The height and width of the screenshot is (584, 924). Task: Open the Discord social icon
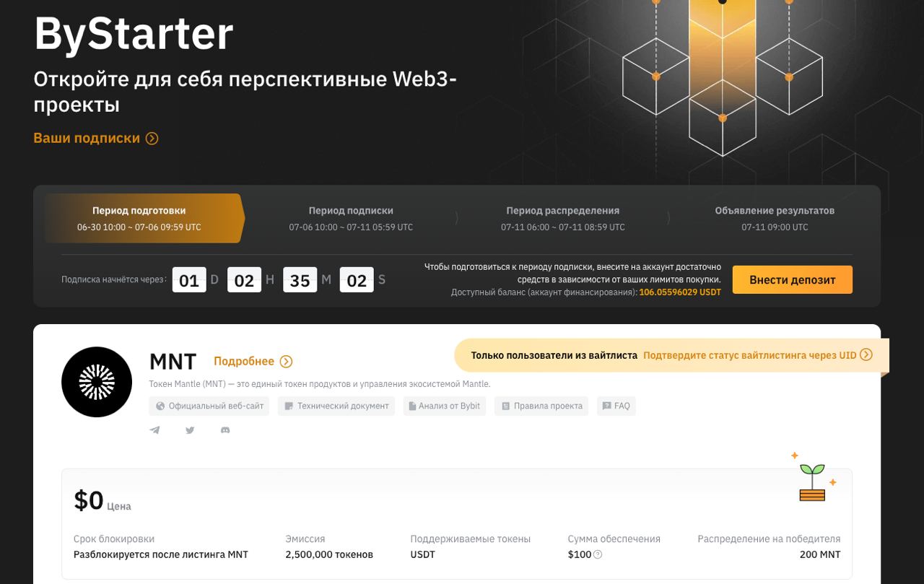pos(225,430)
